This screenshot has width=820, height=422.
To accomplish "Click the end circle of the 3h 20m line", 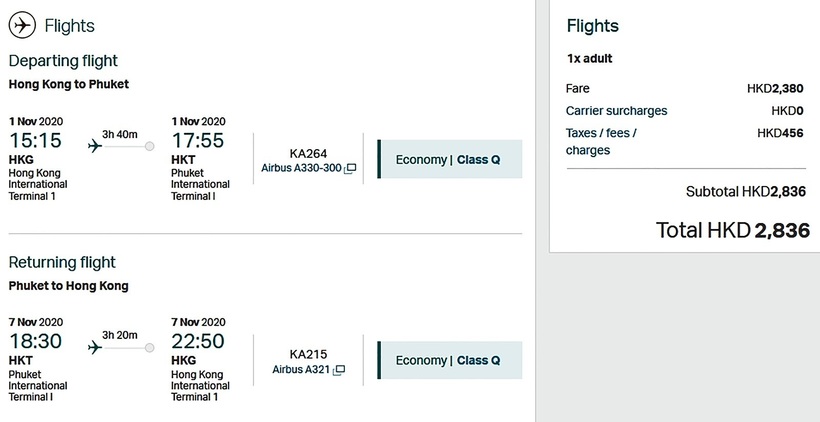I will (150, 347).
